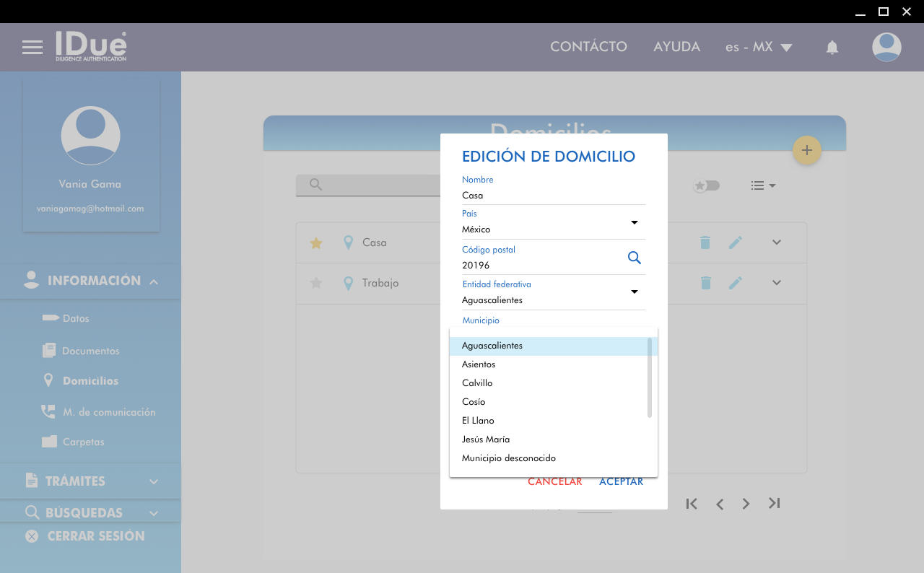Open the Entidad federativa dropdown

pyautogui.click(x=634, y=292)
